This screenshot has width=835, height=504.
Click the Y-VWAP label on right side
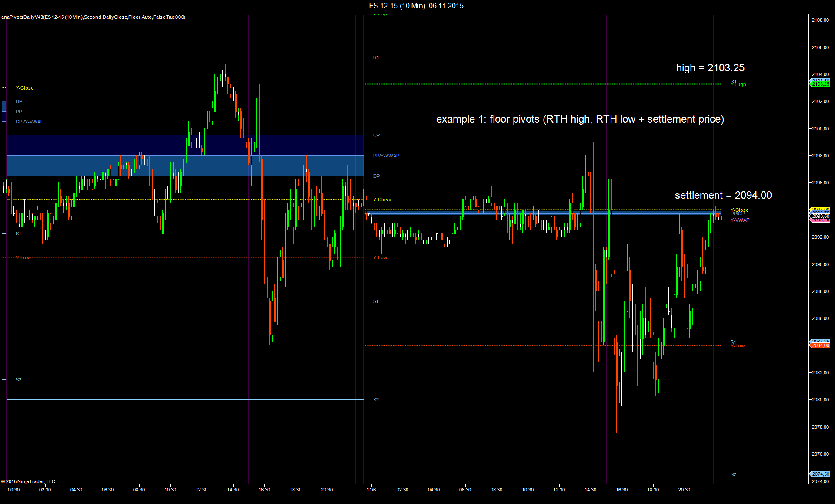tap(740, 220)
